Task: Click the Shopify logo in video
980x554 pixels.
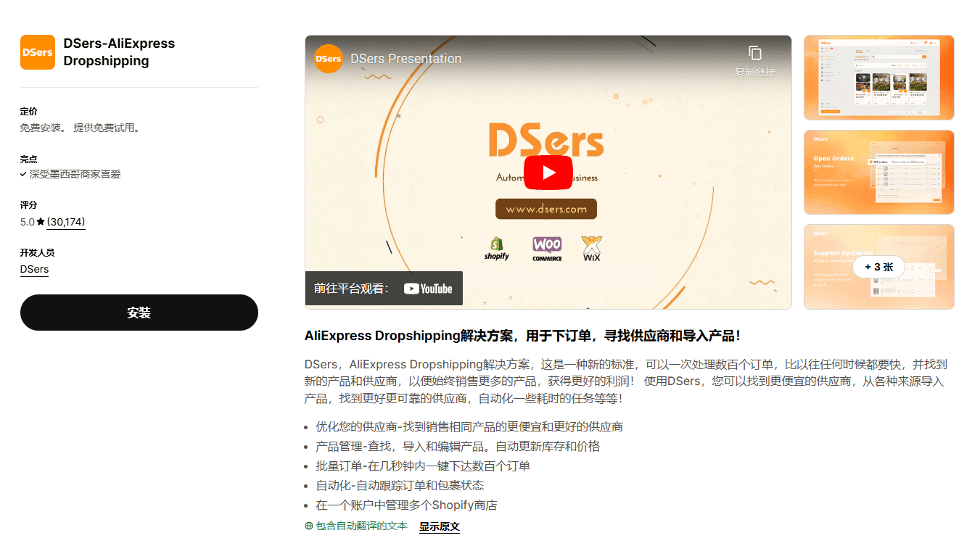Action: tap(497, 249)
